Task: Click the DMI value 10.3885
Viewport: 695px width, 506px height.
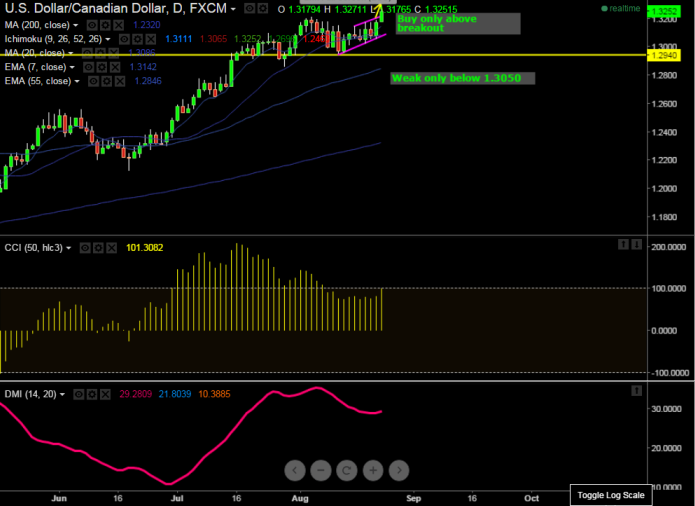Action: tap(214, 394)
